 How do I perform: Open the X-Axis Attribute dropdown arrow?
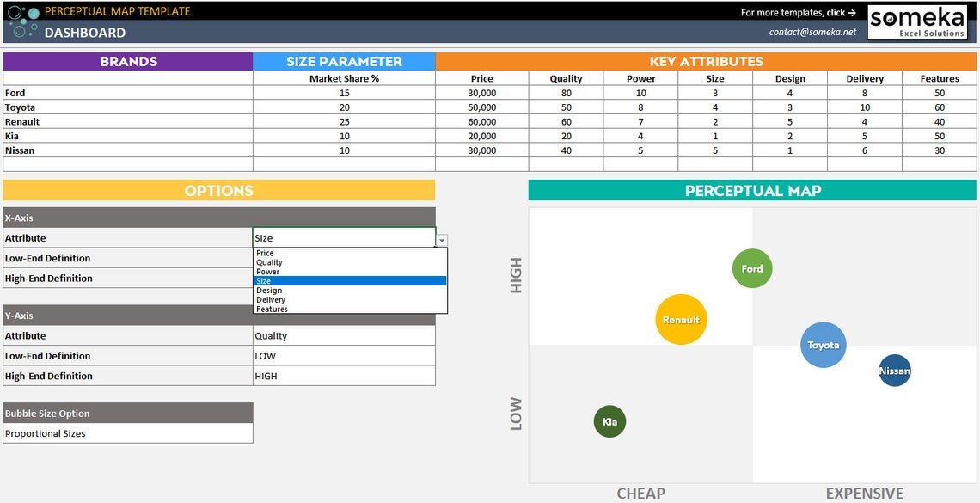pos(440,238)
